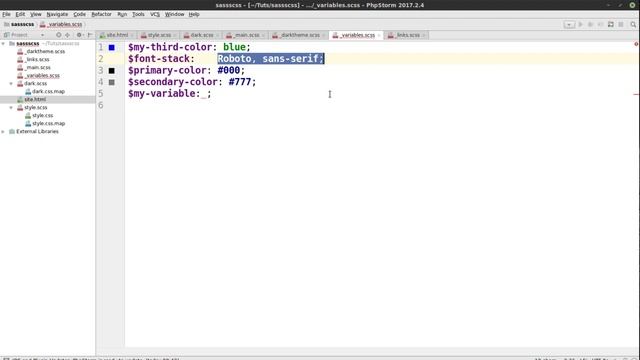Click the sassscss breadcrumb in navigation bar
Screen dimensions: 640x360
coord(19,24)
